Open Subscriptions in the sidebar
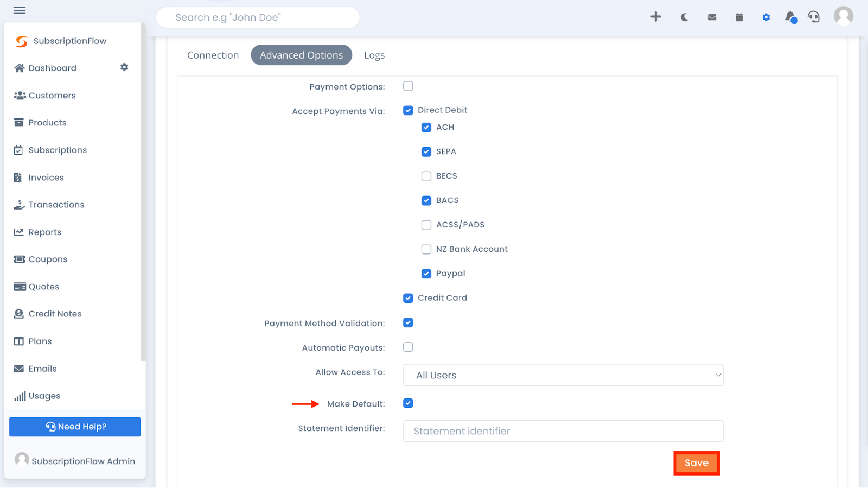The image size is (868, 488). [58, 150]
